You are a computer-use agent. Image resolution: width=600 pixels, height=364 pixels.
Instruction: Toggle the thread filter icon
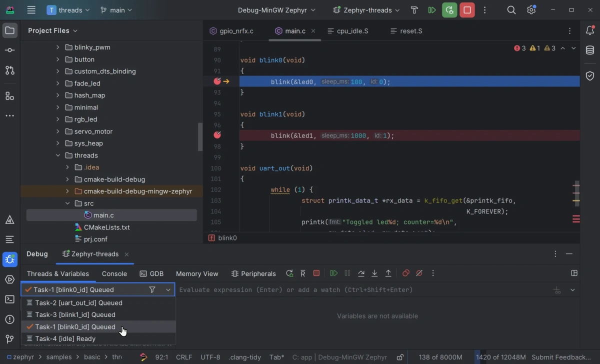click(152, 289)
